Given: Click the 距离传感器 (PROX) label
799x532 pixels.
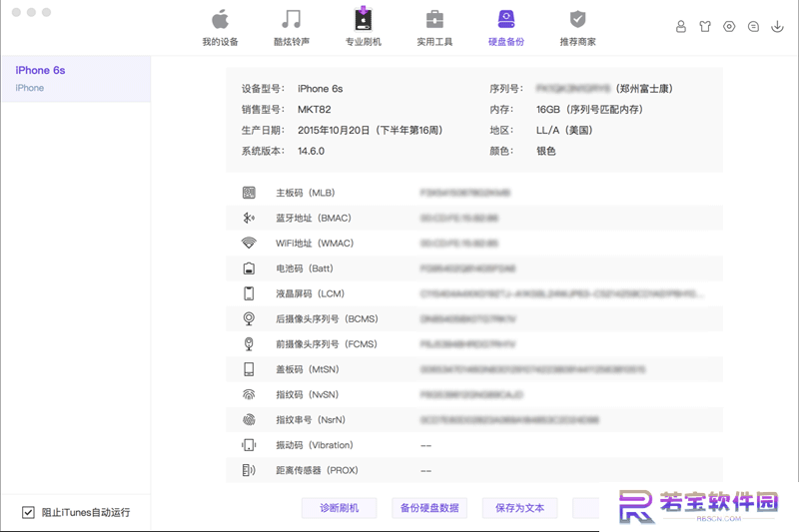Looking at the screenshot, I should pyautogui.click(x=318, y=470).
